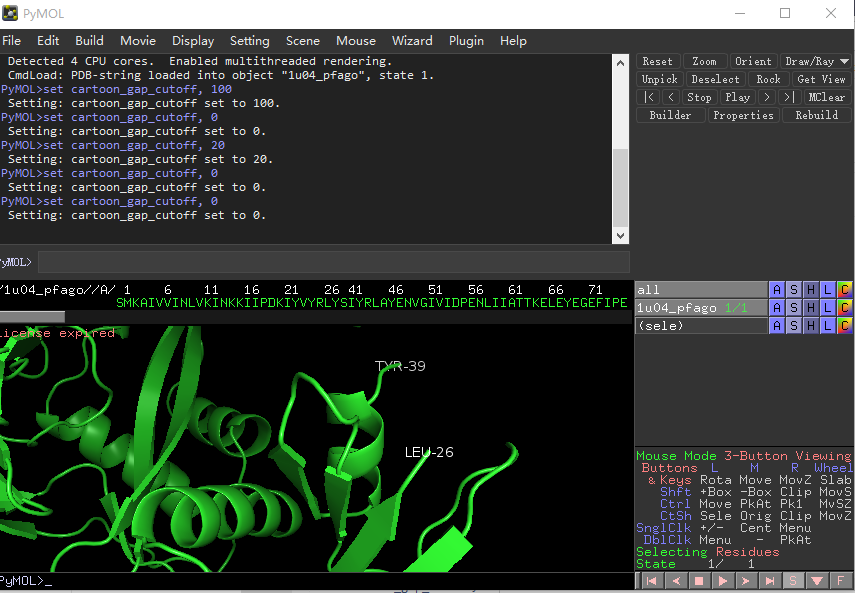Click the Builder button
This screenshot has height=593, width=855.
669,115
